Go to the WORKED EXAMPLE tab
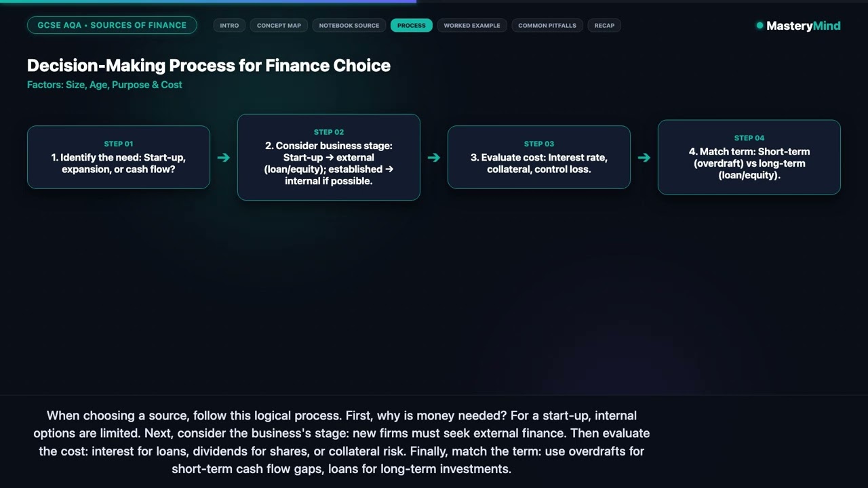 [472, 25]
